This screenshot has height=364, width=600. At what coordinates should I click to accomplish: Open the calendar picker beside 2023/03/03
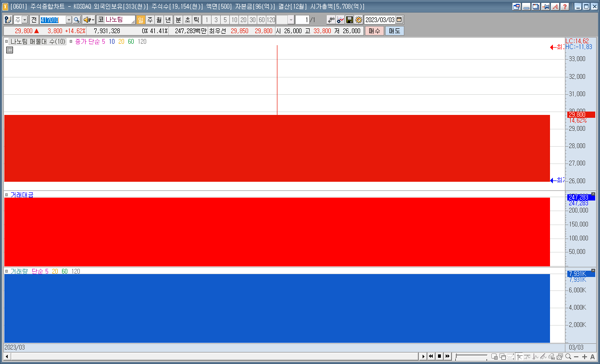click(399, 20)
